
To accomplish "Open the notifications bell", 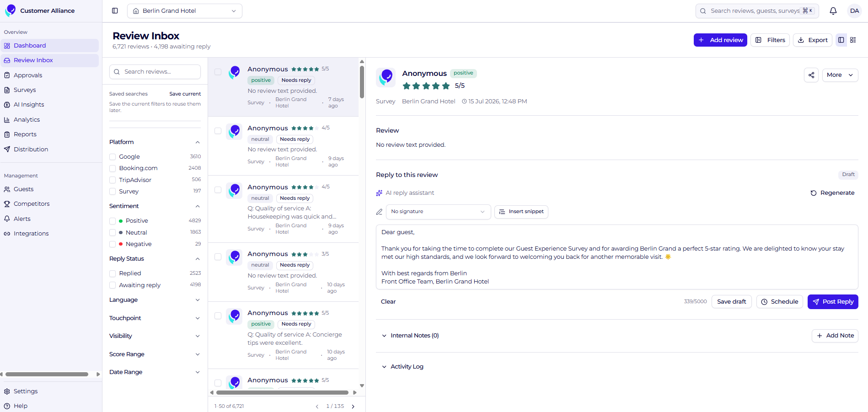I will [x=833, y=11].
